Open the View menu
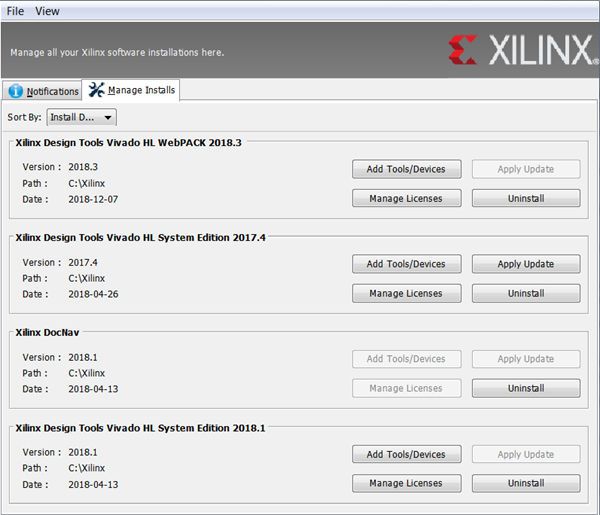This screenshot has height=515, width=600. tap(47, 11)
